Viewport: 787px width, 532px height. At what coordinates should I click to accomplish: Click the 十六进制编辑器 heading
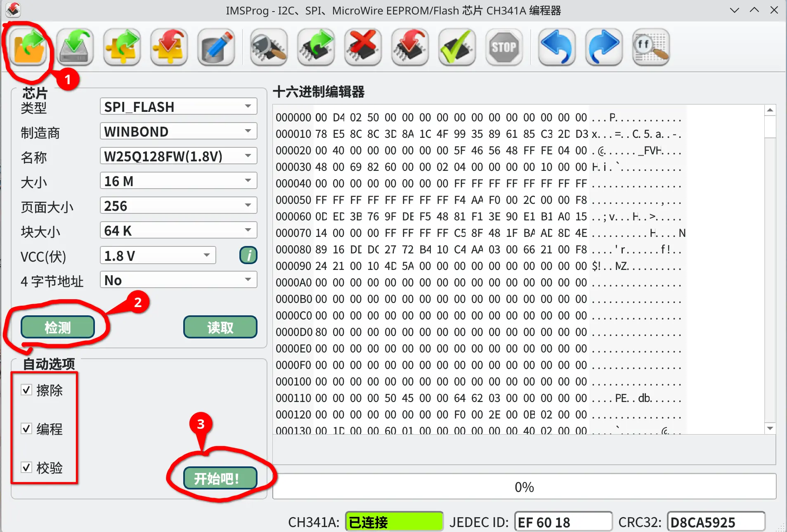[319, 92]
